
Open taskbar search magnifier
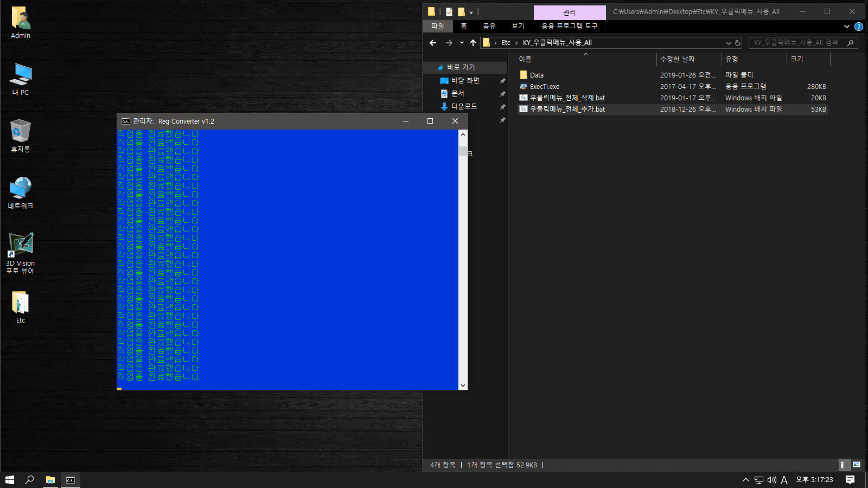click(x=30, y=480)
